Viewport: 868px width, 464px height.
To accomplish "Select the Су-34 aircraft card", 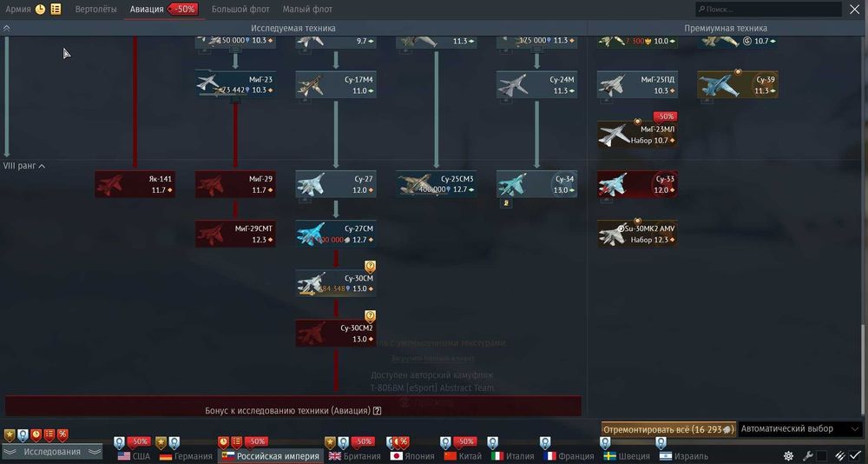I will pyautogui.click(x=537, y=184).
